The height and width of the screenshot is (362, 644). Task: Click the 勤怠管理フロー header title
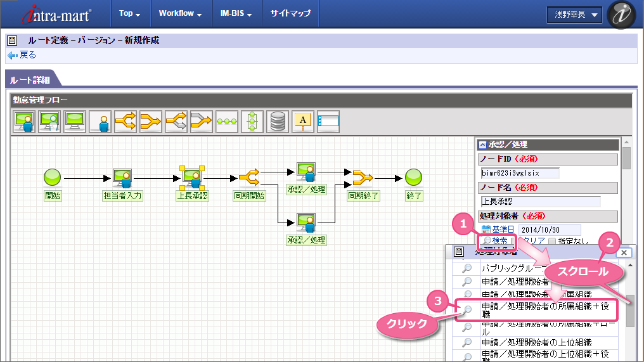[41, 100]
